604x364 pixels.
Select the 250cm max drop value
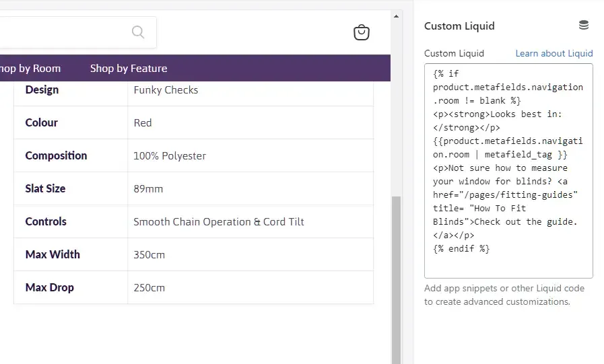pos(149,288)
